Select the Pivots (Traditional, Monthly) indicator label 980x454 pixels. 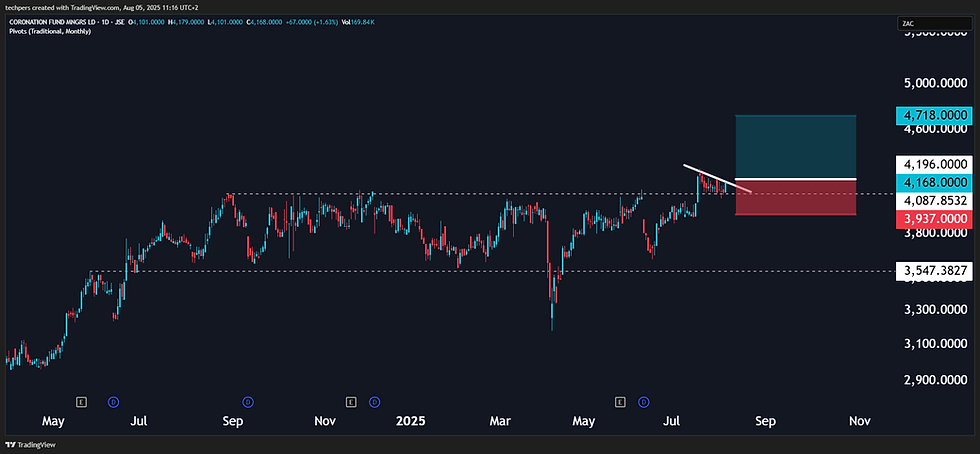tap(50, 31)
